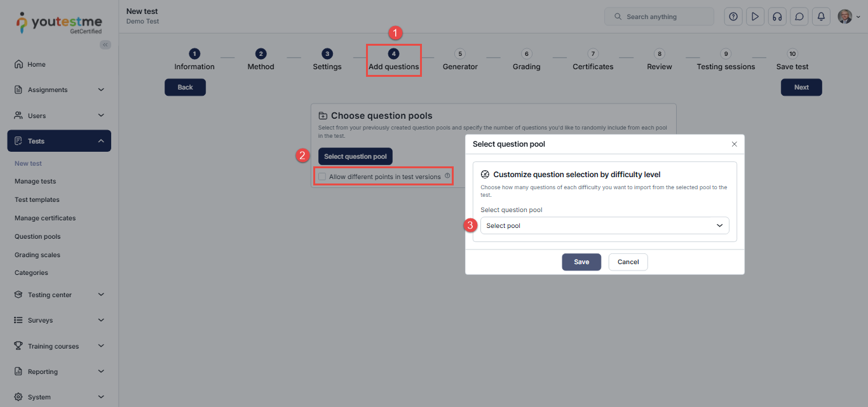Go to step 8 Review
Screen dimensions: 868x407
point(660,60)
